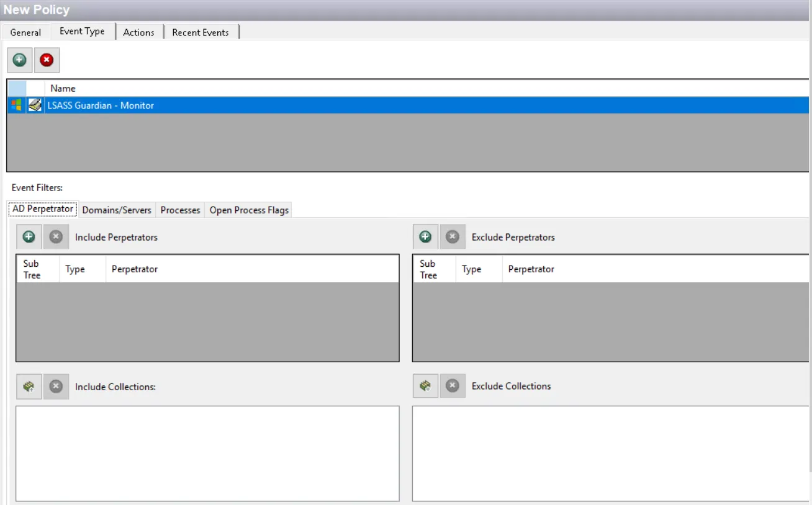
Task: Add a collection to Include Collections
Action: click(x=29, y=387)
